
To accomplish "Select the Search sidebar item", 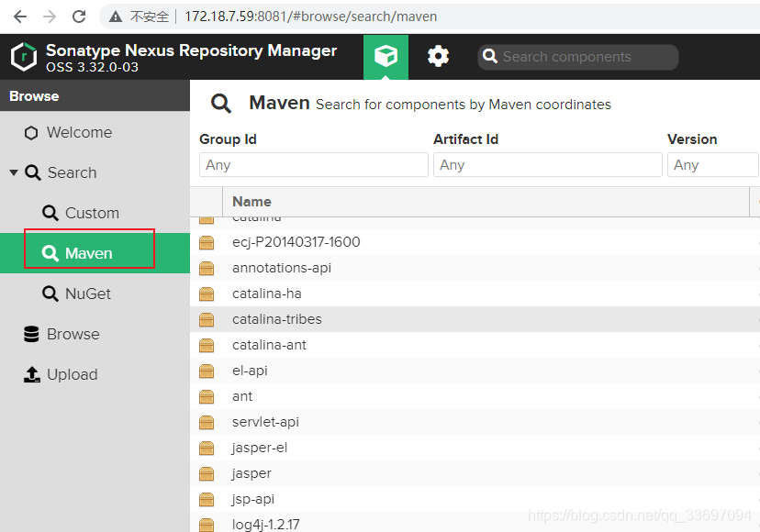I will (x=95, y=172).
